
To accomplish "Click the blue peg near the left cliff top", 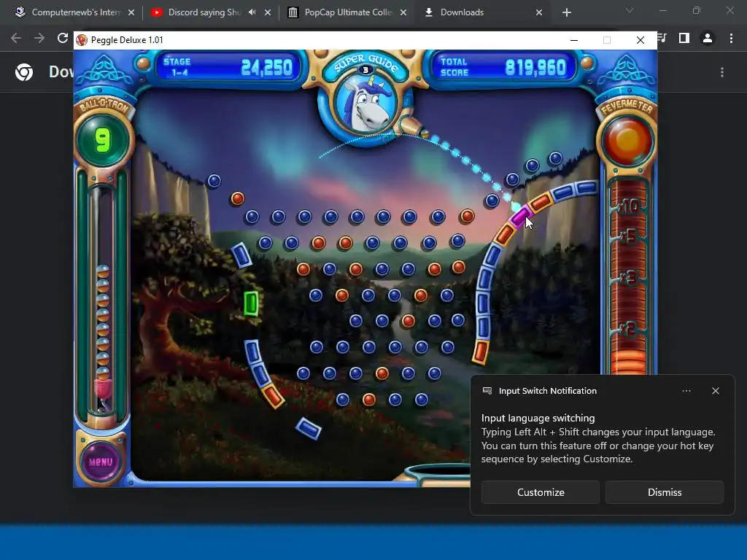I will click(x=214, y=181).
